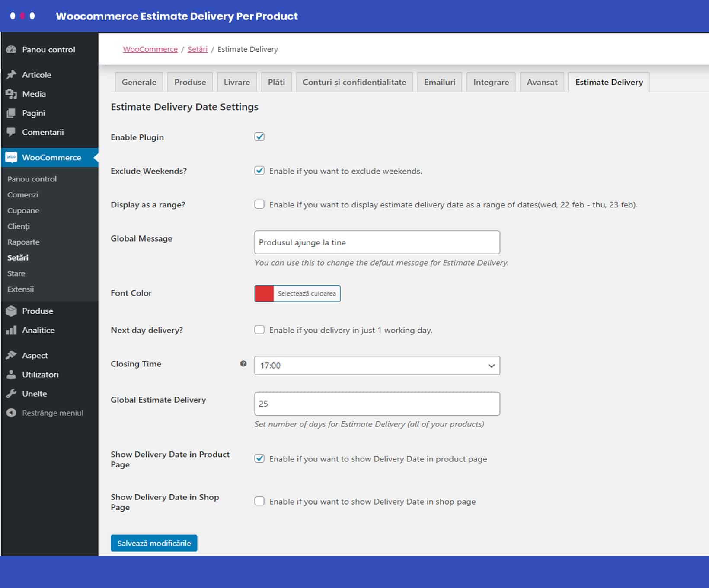
Task: Click the red Font Color swatch
Action: (264, 293)
